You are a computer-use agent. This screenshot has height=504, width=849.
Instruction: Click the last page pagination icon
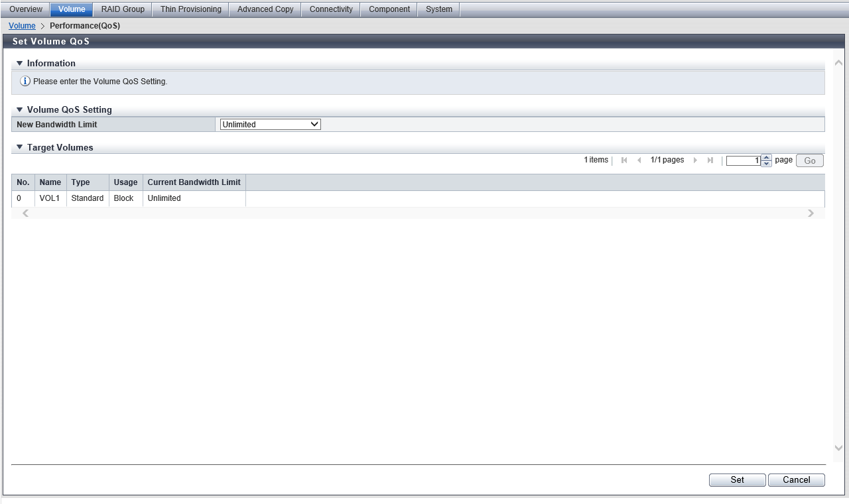[x=710, y=160]
